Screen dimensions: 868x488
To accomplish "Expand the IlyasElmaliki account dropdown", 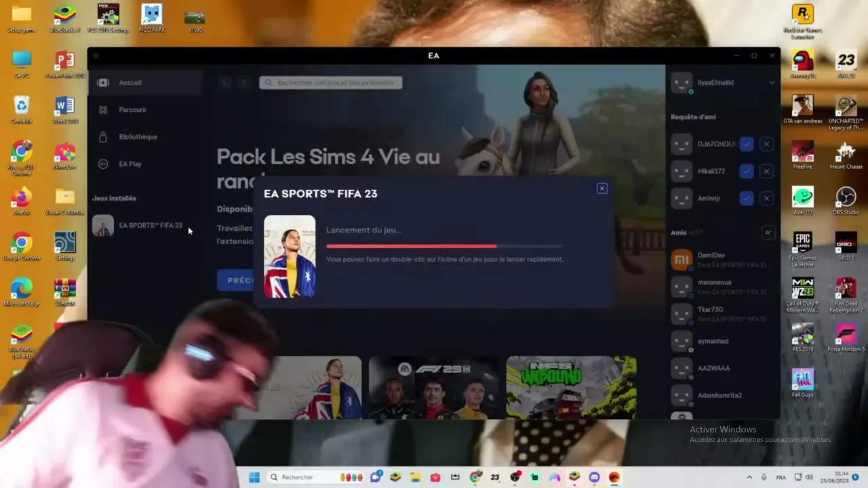I will click(x=772, y=83).
